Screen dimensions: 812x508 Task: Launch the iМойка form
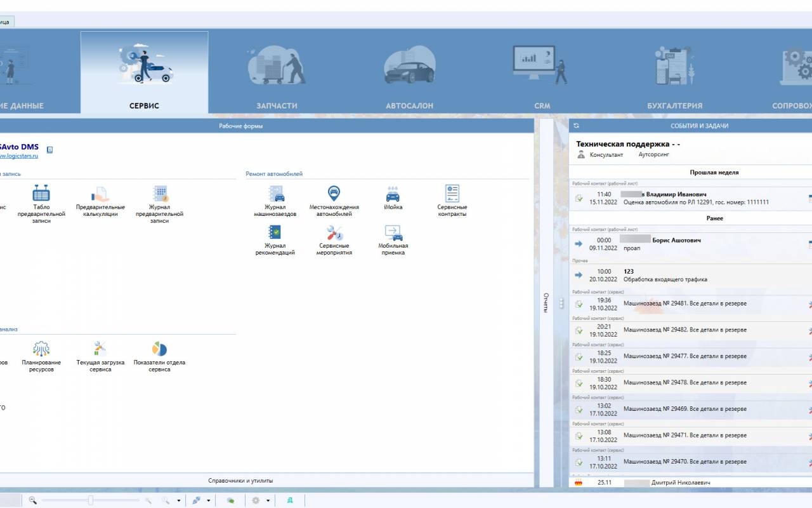[393, 198]
